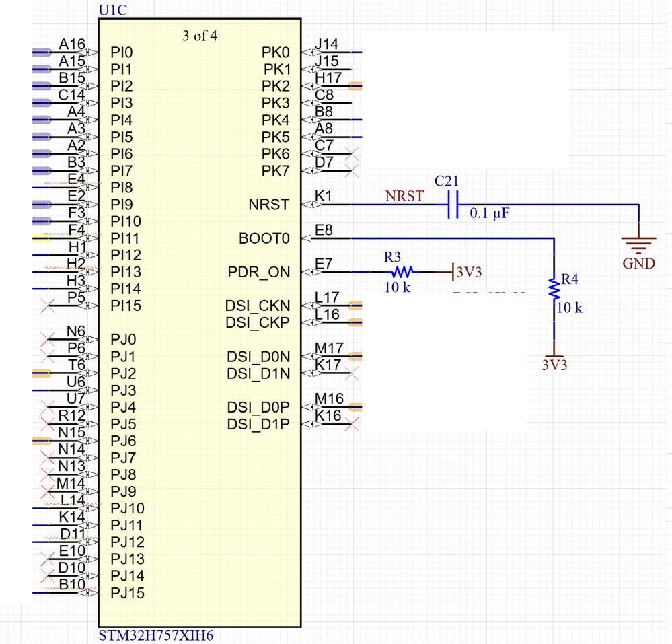
Task: Click the no-connect cross on DSI_D1N pin K17
Action: point(351,373)
